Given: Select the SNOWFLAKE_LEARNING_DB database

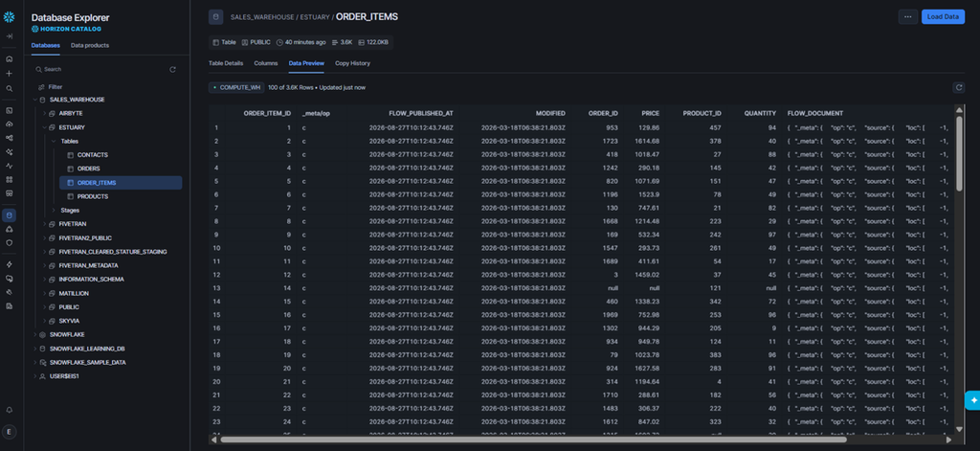Looking at the screenshot, I should point(87,349).
